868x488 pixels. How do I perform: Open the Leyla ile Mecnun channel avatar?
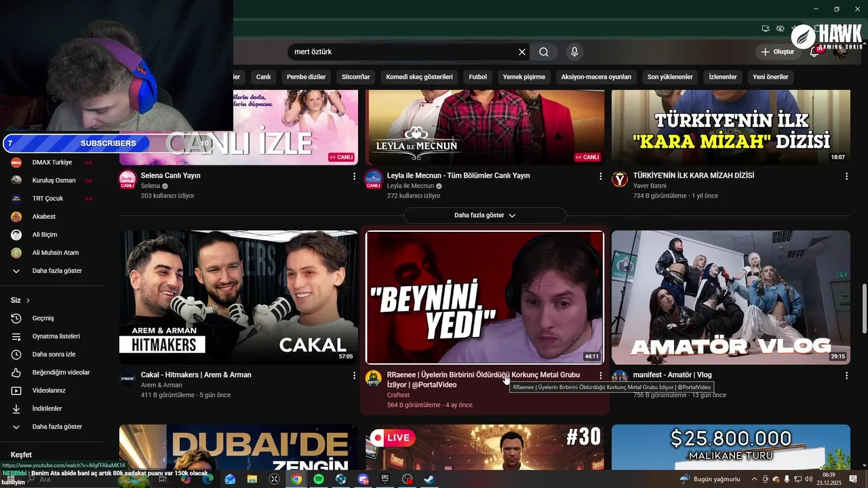tap(374, 180)
